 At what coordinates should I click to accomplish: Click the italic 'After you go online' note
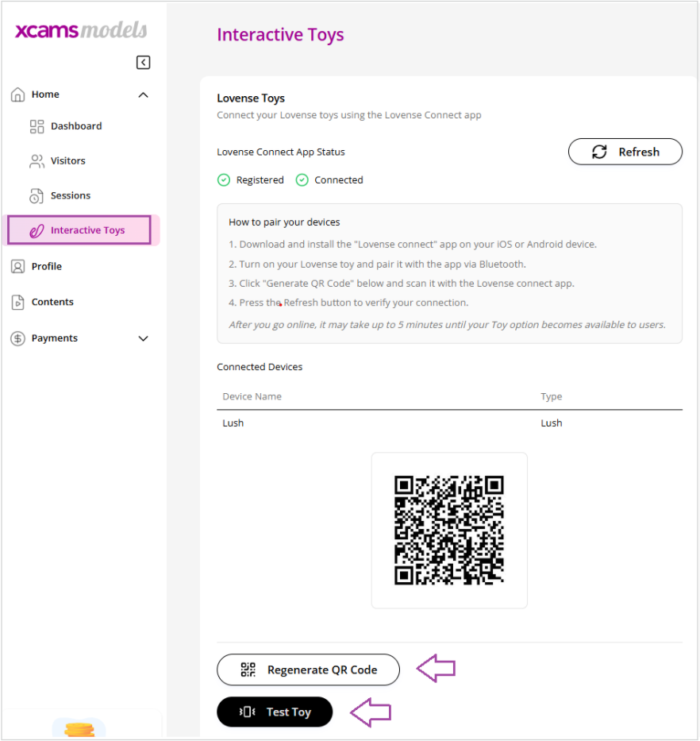point(448,325)
